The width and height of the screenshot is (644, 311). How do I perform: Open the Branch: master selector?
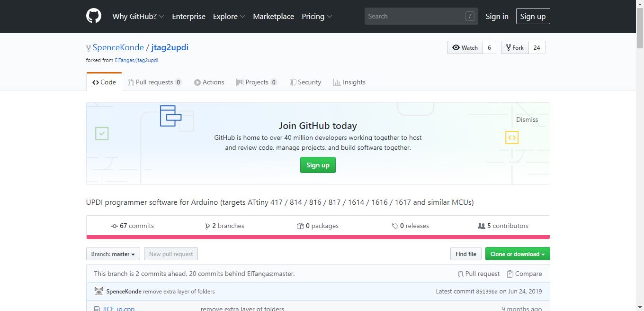[113, 254]
